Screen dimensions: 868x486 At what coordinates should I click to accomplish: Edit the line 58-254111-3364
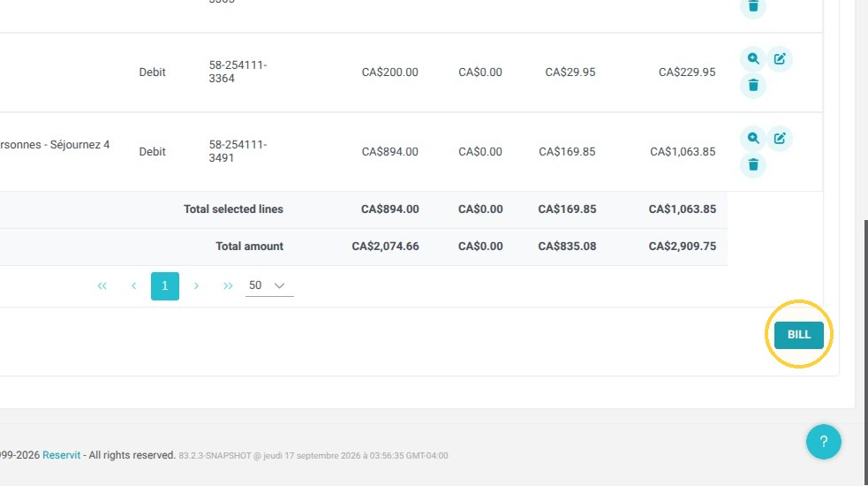(780, 58)
